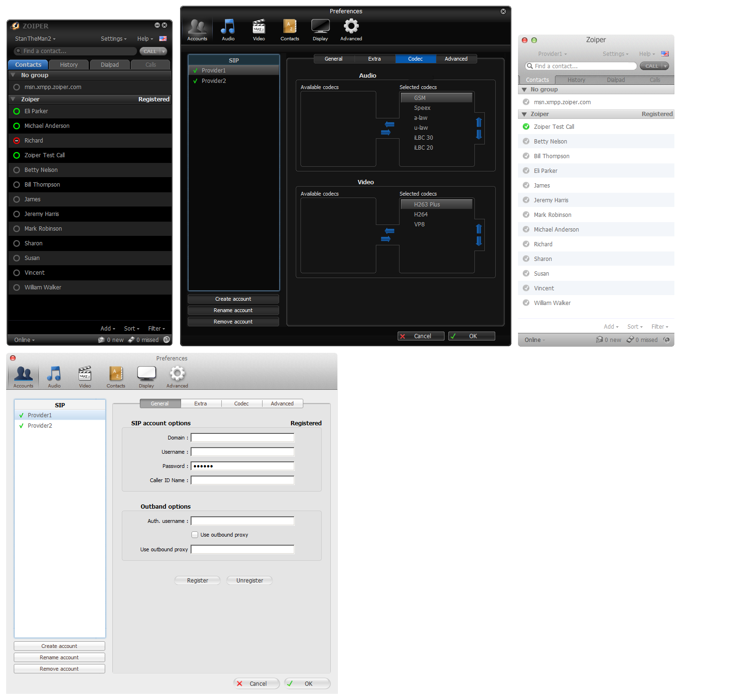This screenshot has width=736, height=700.
Task: Toggle Provider1 checkmark in light Preferences
Action: tap(21, 415)
